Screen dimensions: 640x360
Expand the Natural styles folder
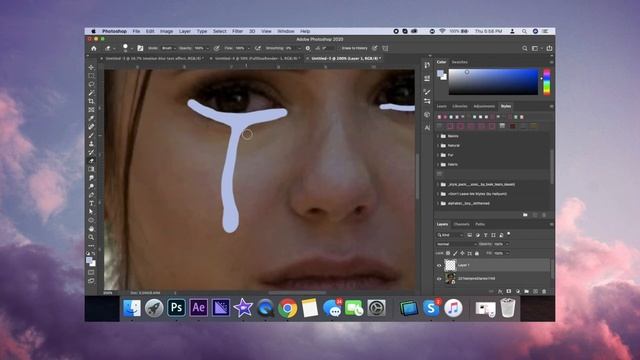click(438, 145)
